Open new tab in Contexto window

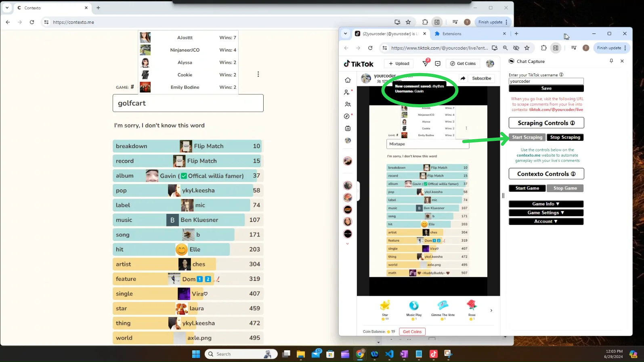click(x=98, y=8)
